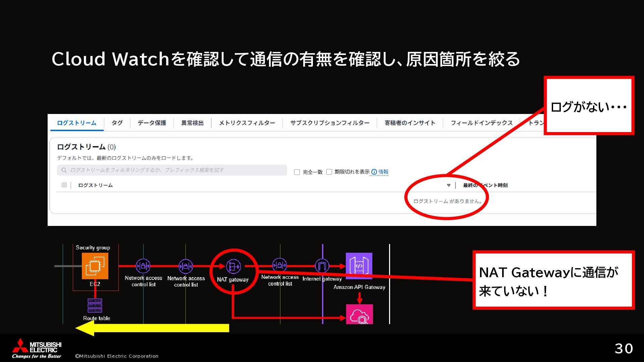Click the Mitsubishi Electric logo
644x362 pixels.
pyautogui.click(x=37, y=348)
